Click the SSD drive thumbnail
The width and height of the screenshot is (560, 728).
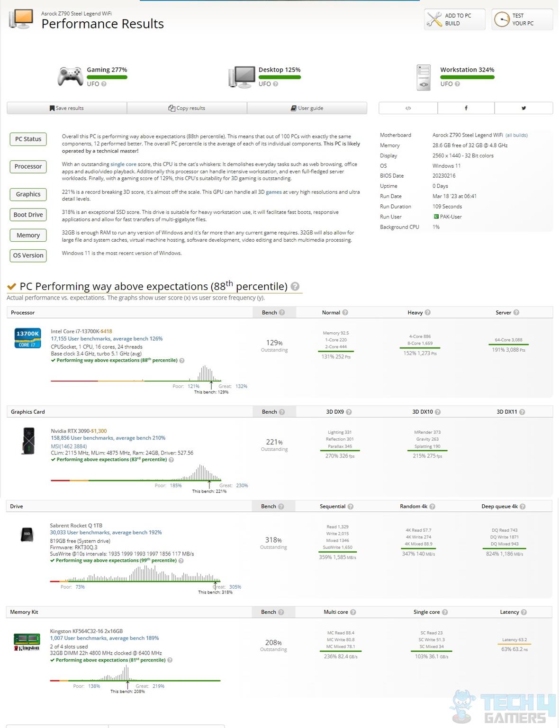(27, 535)
